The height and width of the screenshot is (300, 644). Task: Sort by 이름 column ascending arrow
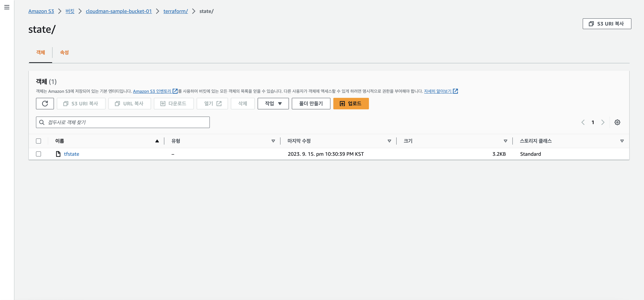[157, 141]
